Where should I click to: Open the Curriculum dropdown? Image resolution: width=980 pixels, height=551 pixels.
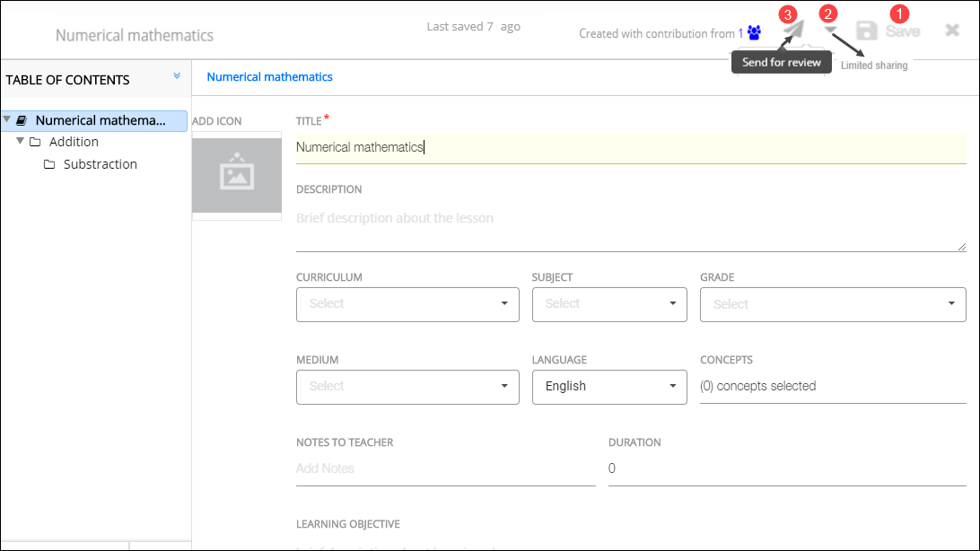click(407, 304)
